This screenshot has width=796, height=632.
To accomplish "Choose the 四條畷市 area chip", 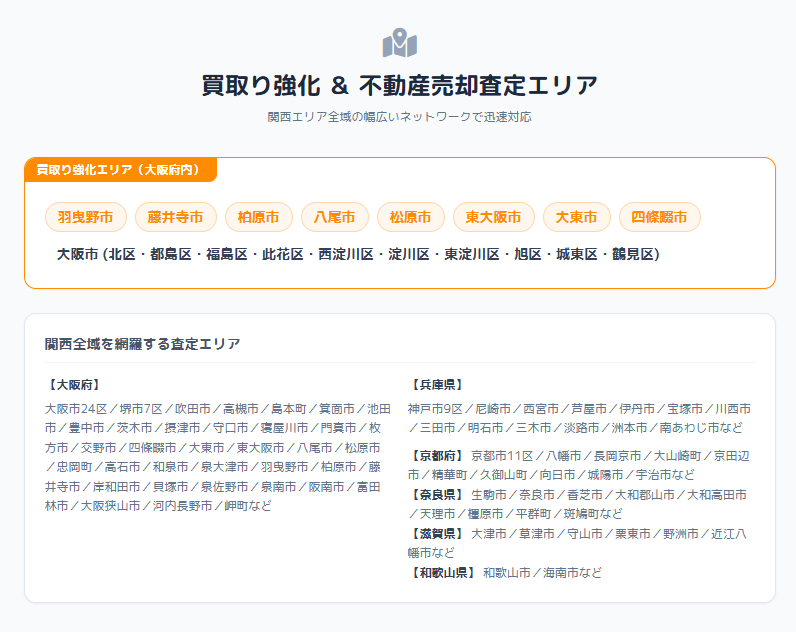I will [x=659, y=217].
